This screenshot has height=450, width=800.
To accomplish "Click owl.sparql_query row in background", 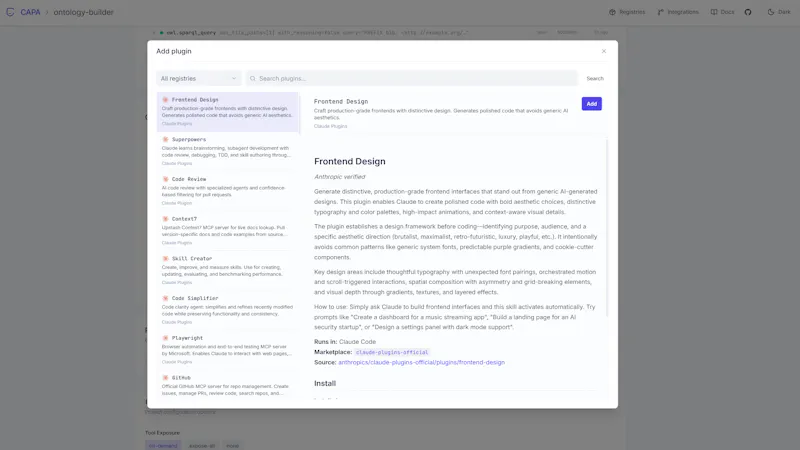I will pos(382,33).
